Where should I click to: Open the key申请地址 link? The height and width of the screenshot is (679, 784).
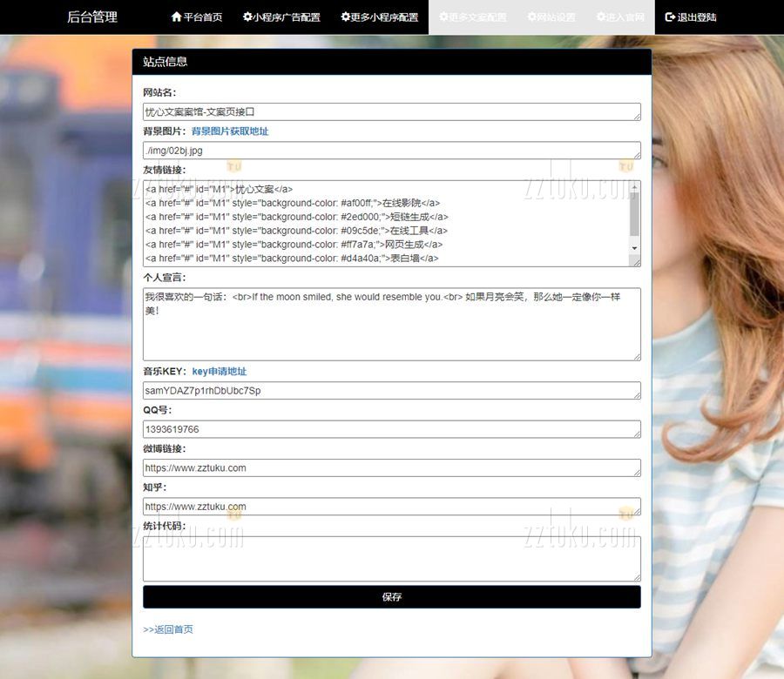219,372
